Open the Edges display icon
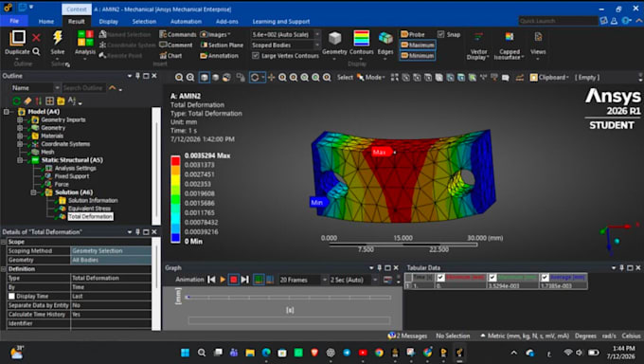 (385, 38)
